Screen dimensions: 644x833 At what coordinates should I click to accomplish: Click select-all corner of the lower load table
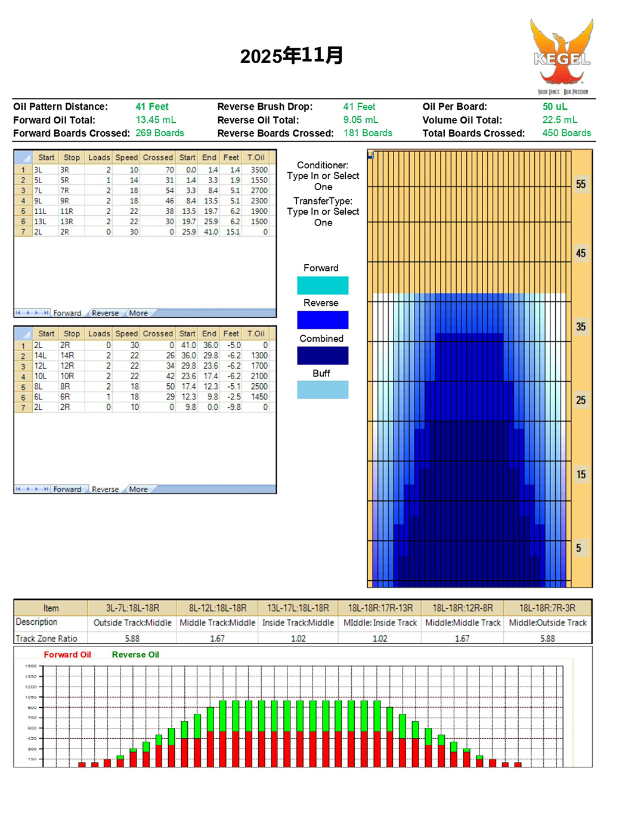point(23,334)
